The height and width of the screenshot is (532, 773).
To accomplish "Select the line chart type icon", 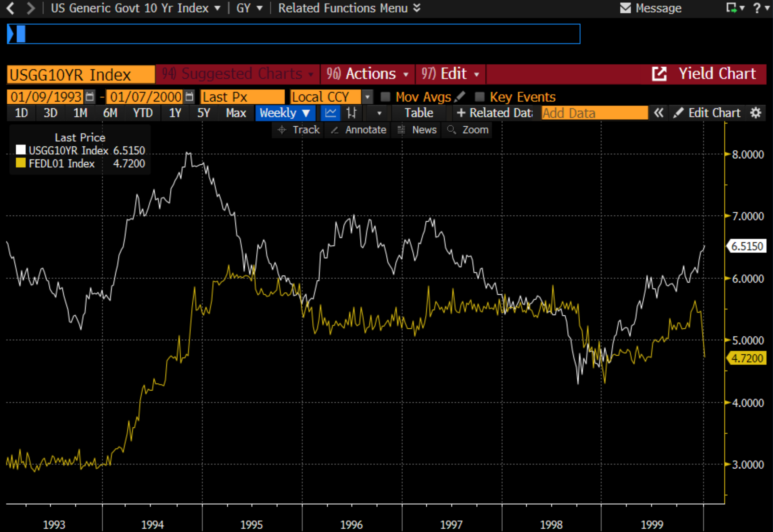I will point(330,113).
